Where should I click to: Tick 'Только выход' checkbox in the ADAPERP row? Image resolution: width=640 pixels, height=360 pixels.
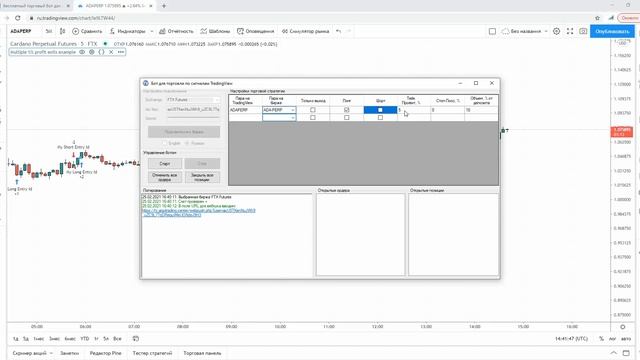[313, 110]
